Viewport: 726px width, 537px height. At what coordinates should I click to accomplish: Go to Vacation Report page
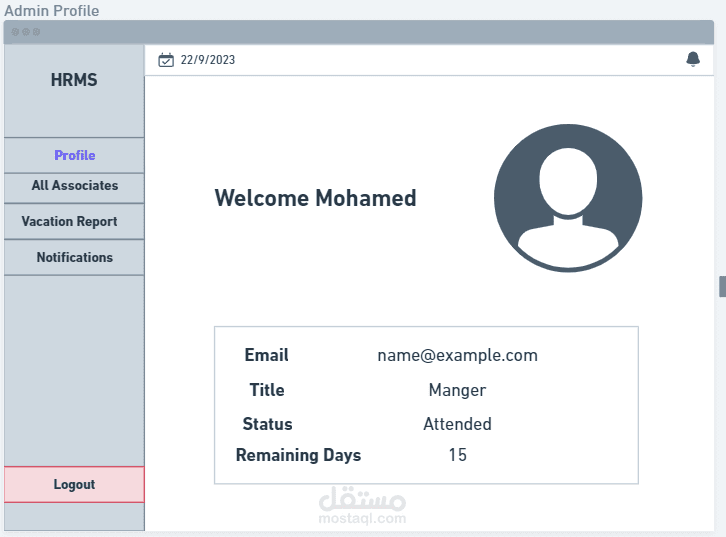(74, 221)
